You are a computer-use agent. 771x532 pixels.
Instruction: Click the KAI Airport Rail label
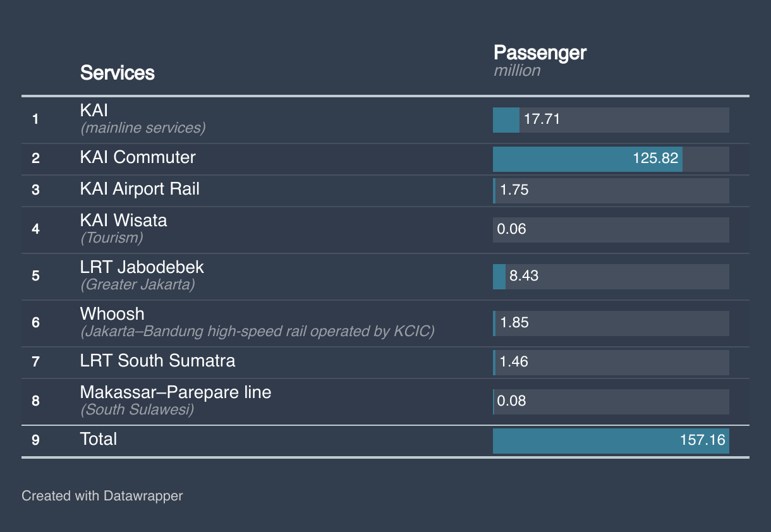tap(140, 189)
